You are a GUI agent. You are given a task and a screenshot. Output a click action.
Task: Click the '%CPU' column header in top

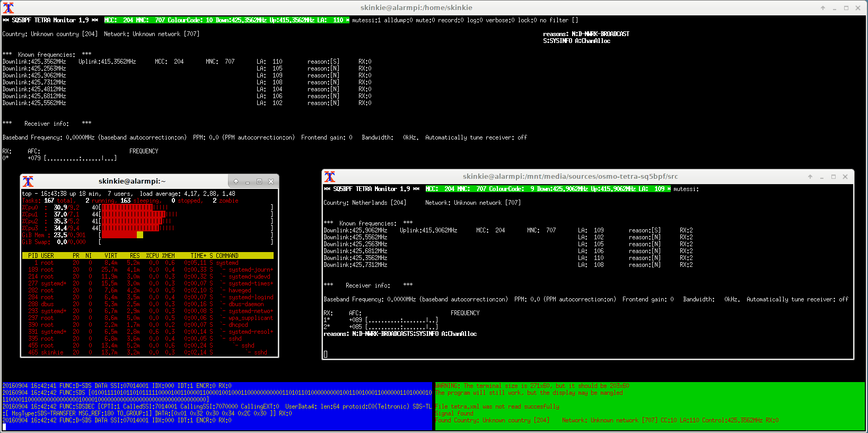152,256
